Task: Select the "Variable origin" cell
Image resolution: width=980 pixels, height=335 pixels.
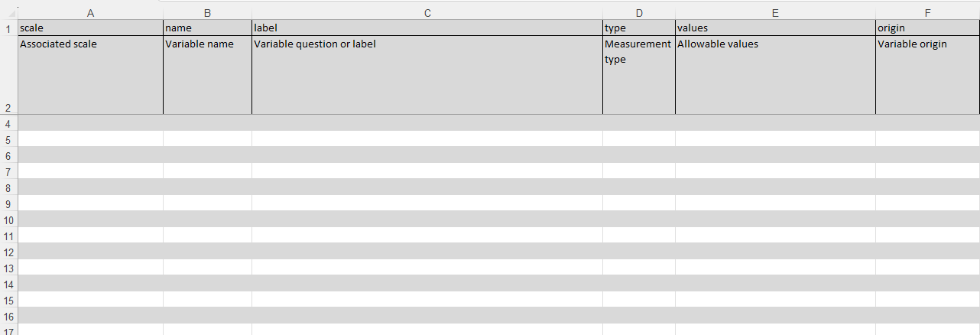Action: (927, 75)
